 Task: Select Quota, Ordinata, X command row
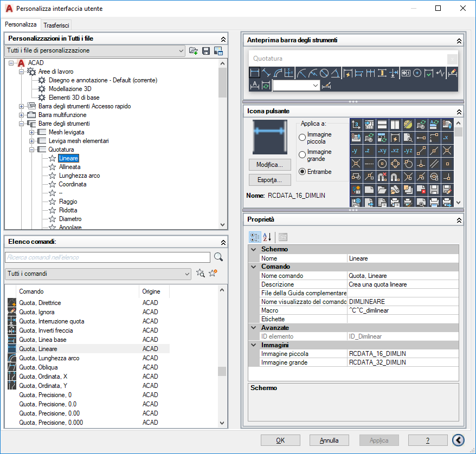88,377
